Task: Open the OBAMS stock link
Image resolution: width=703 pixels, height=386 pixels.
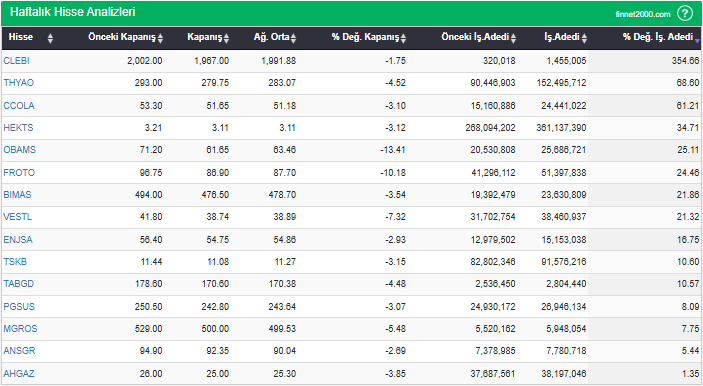Action: pyautogui.click(x=20, y=149)
